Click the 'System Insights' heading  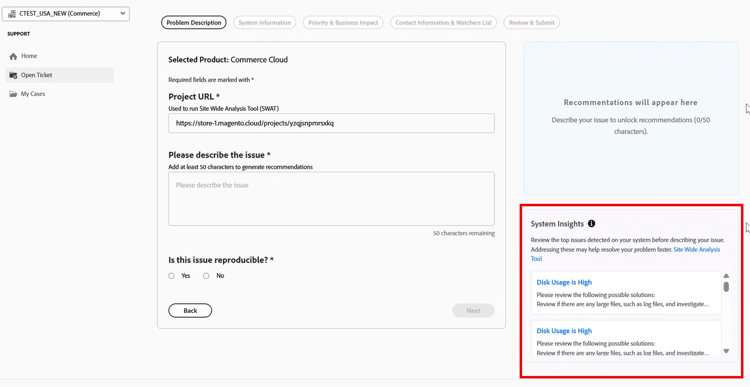click(557, 224)
